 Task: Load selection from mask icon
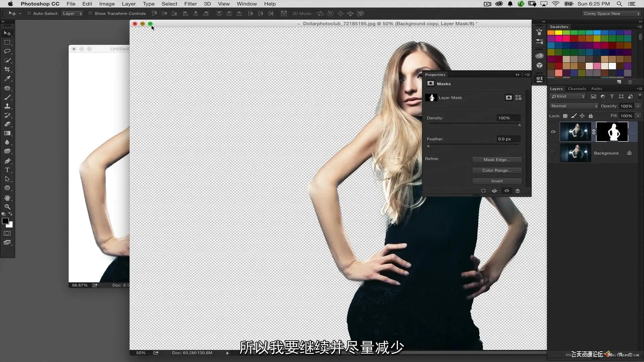point(483,191)
